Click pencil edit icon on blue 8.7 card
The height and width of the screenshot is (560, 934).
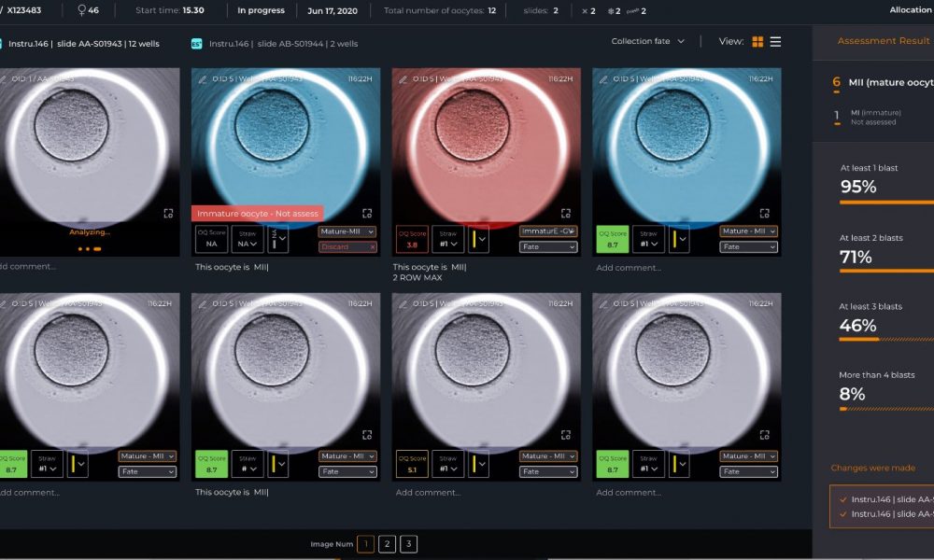(x=603, y=79)
